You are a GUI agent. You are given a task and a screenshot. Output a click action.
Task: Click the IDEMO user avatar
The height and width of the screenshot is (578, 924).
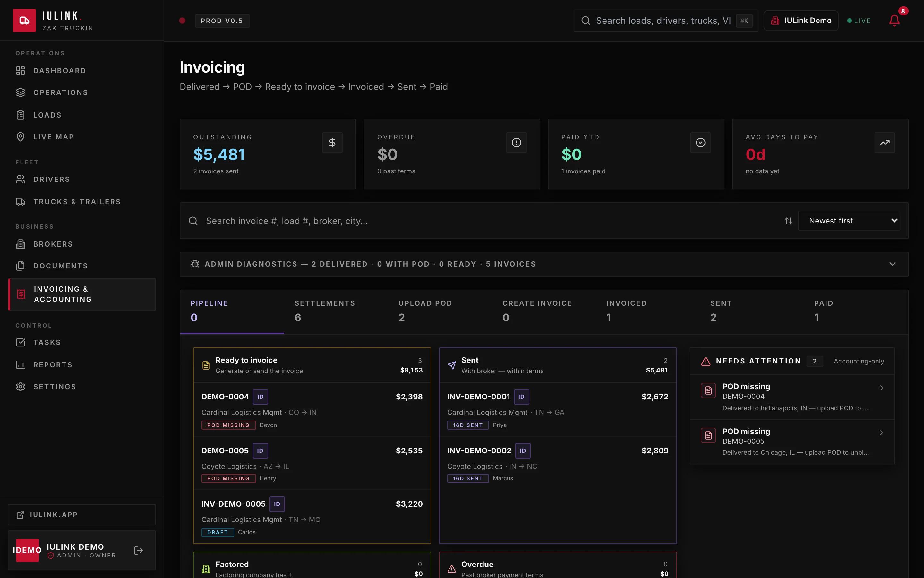pyautogui.click(x=27, y=550)
